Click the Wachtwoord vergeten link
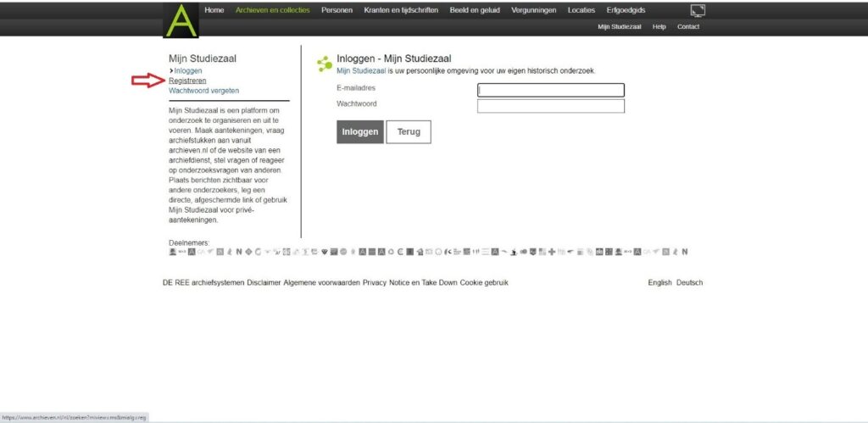The width and height of the screenshot is (868, 423). click(x=203, y=90)
